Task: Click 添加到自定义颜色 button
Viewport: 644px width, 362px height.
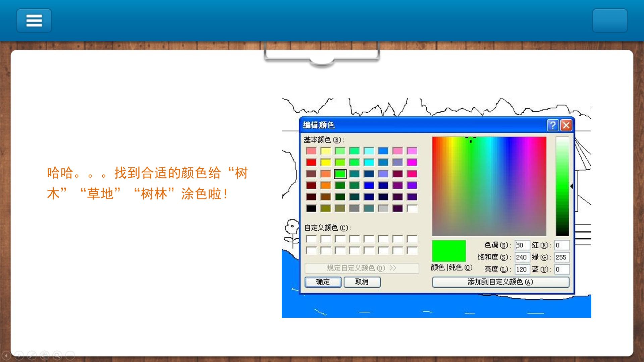Action: pyautogui.click(x=501, y=282)
